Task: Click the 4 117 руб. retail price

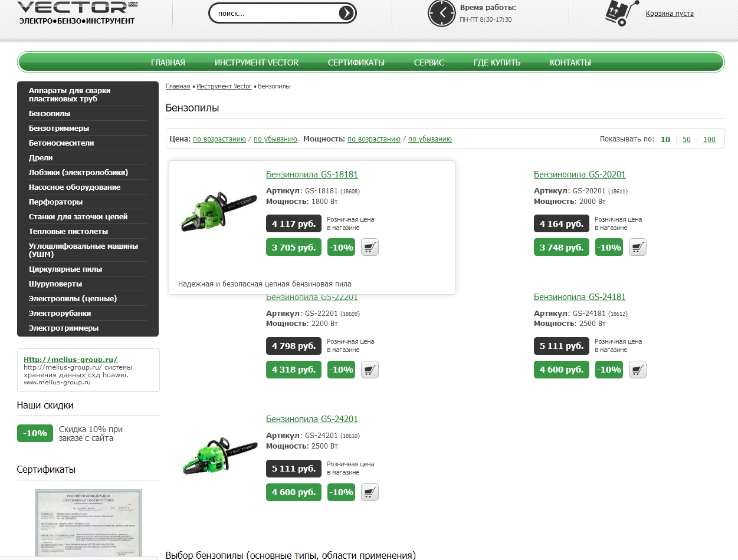Action: pos(294,224)
